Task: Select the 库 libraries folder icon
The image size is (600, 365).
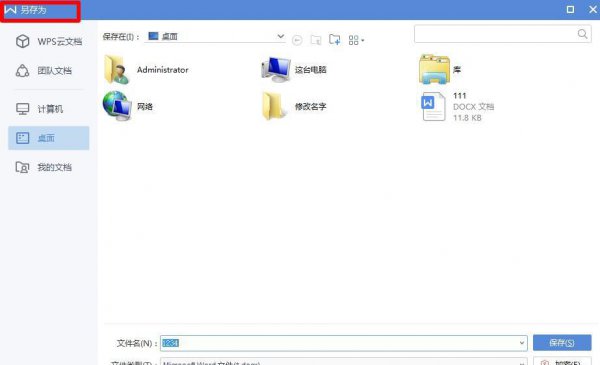Action: 434,69
